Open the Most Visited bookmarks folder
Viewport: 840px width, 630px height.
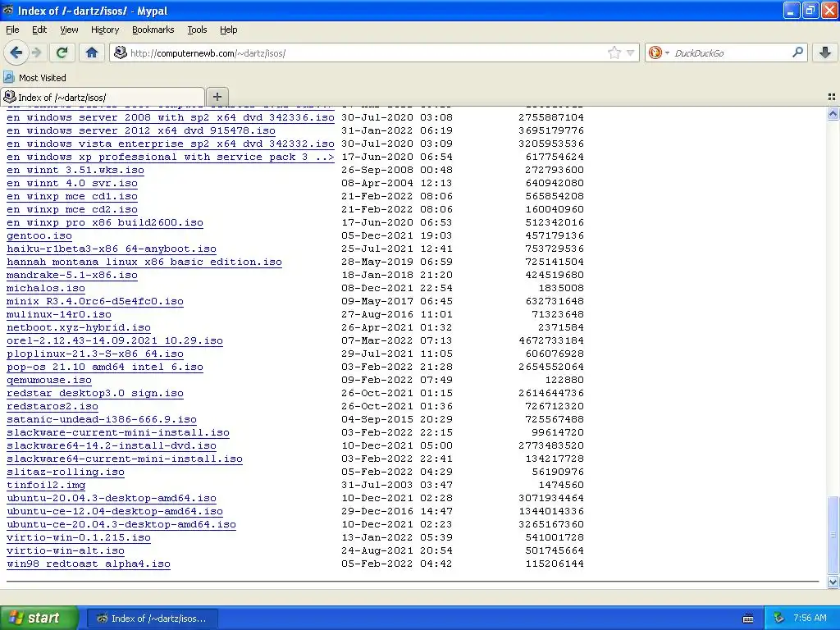(x=35, y=78)
